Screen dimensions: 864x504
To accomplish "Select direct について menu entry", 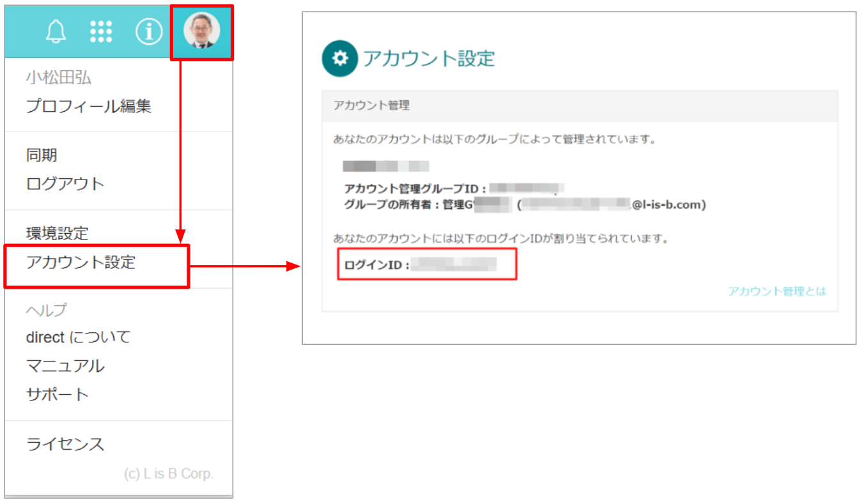I will pos(78,337).
